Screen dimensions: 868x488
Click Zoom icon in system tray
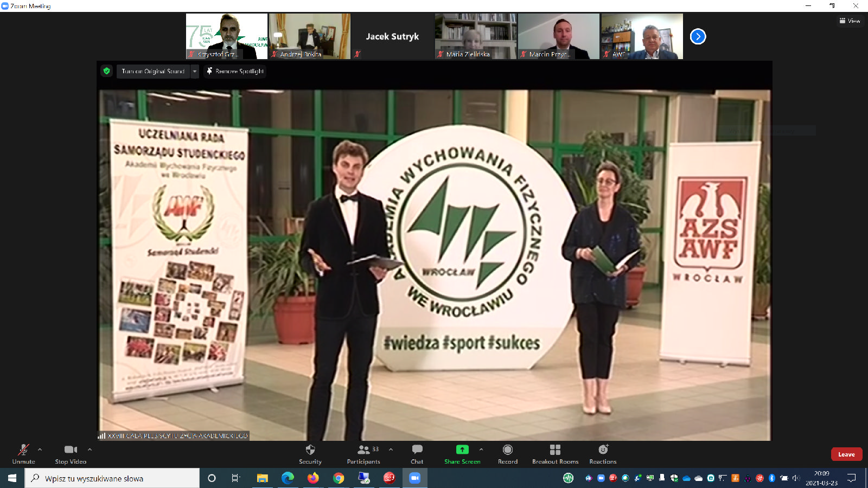601,478
